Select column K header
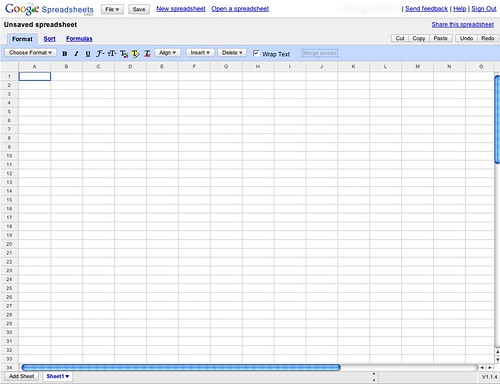The height and width of the screenshot is (384, 500). point(353,67)
